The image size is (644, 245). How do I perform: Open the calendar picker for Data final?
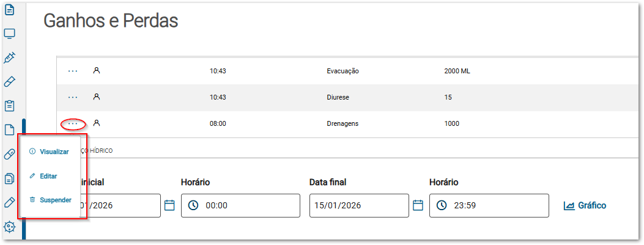pyautogui.click(x=418, y=205)
